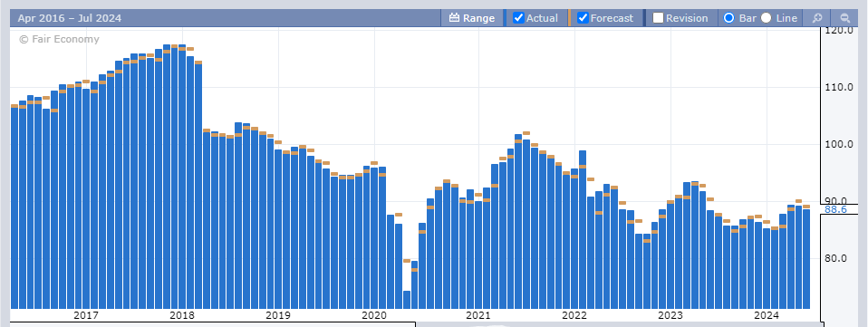The width and height of the screenshot is (868, 327).
Task: Select the lowest bar in 2020
Action: (x=407, y=299)
